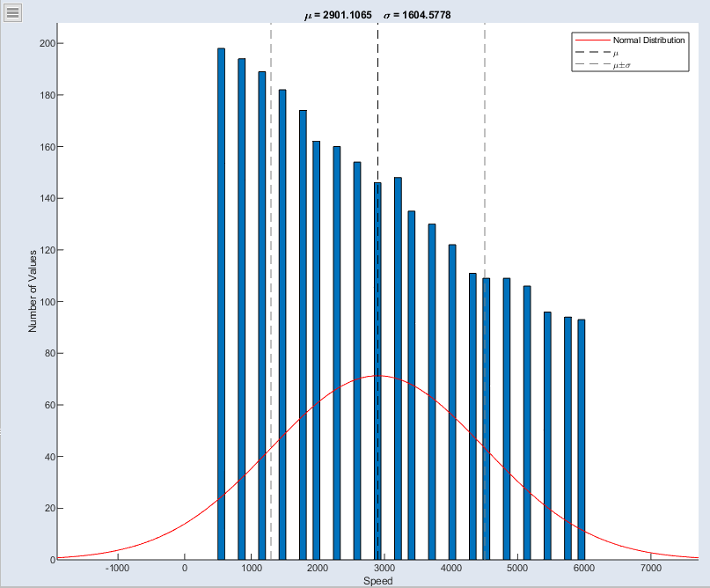Select the 200 tick label on y-axis
Screen dimensions: 710x588
pyautogui.click(x=48, y=43)
